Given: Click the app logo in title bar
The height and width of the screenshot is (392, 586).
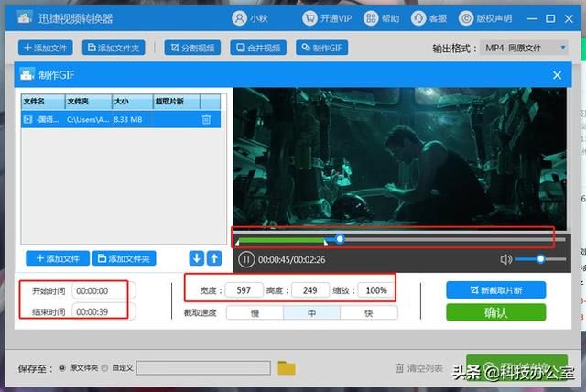Looking at the screenshot, I should (x=25, y=17).
